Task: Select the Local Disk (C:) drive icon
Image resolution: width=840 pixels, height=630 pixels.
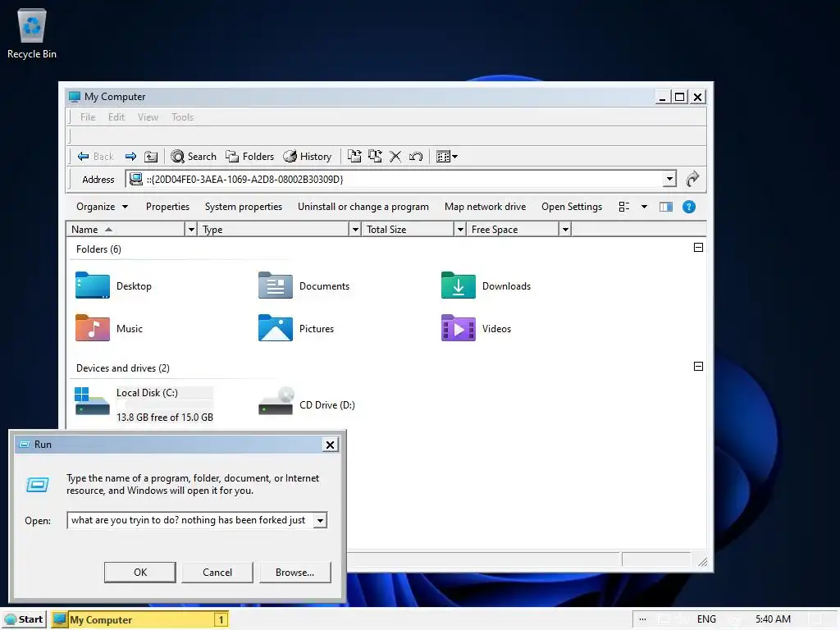Action: point(92,402)
